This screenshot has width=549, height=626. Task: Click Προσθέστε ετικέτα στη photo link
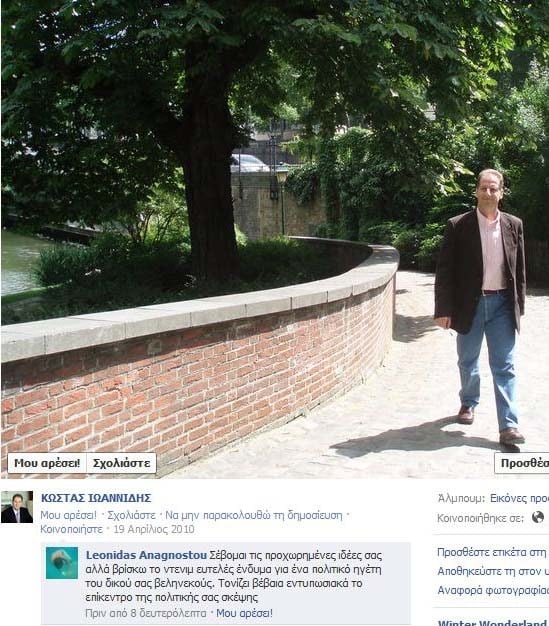(x=493, y=552)
